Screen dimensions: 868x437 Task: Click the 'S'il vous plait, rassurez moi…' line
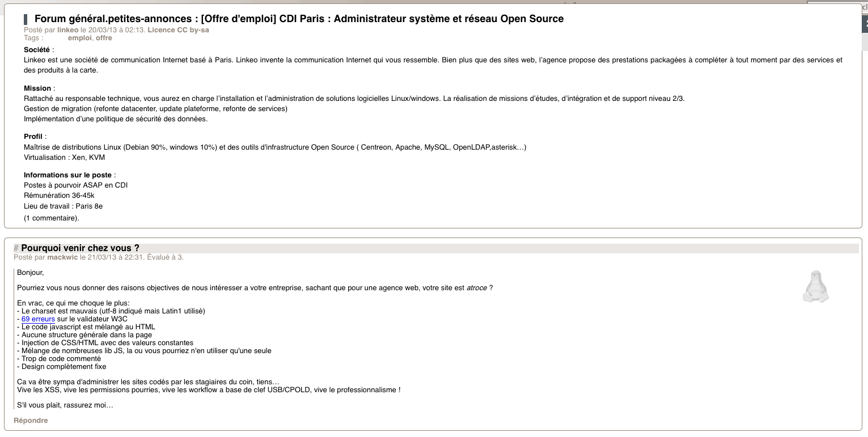(x=65, y=405)
